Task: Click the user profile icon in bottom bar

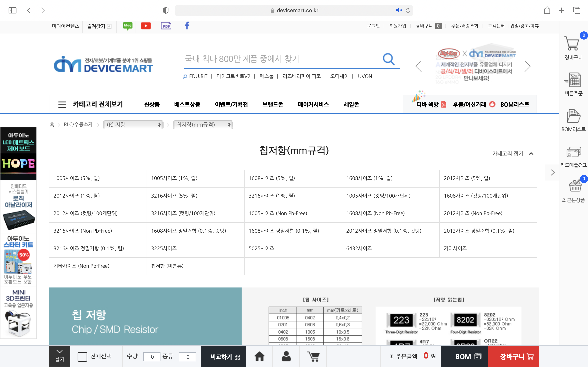Action: point(286,356)
